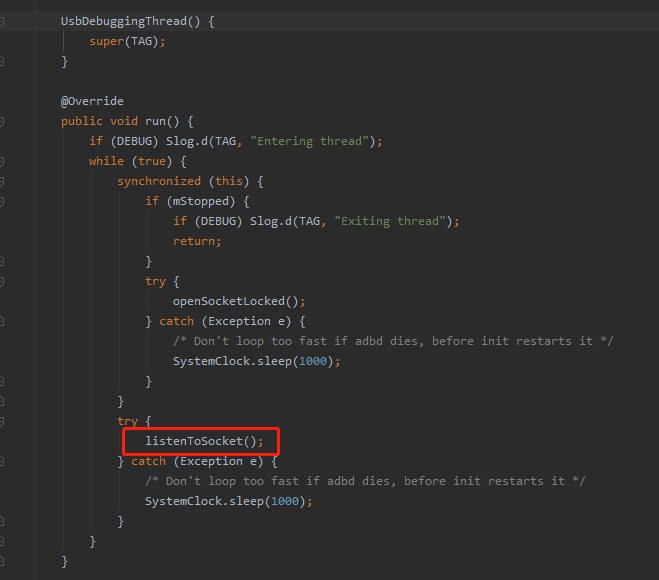Collapse the UsbDebuggingThread() constructor fold marker
This screenshot has width=659, height=580.
click(1, 21)
